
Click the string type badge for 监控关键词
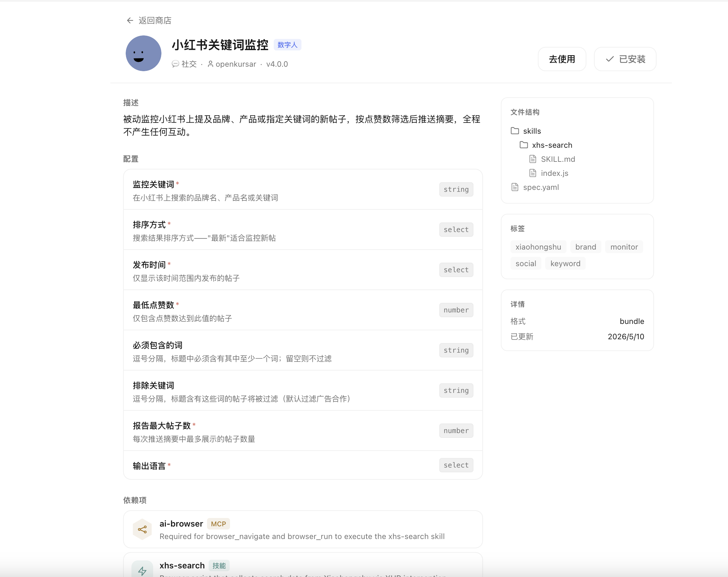pyautogui.click(x=456, y=189)
